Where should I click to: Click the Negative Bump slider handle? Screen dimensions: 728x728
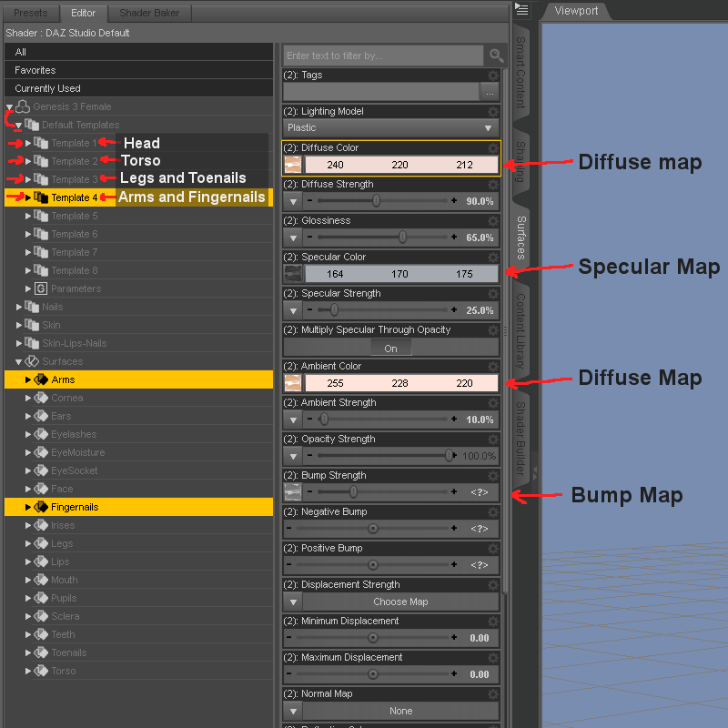coord(372,529)
